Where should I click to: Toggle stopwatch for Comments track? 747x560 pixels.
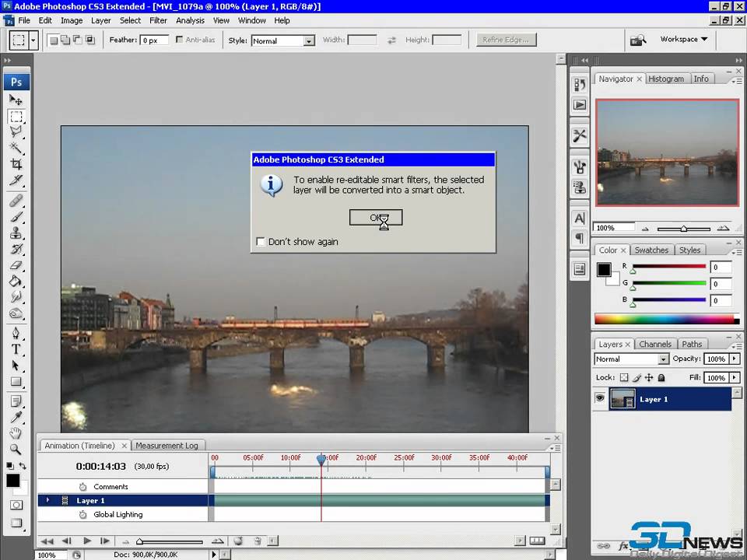(83, 487)
